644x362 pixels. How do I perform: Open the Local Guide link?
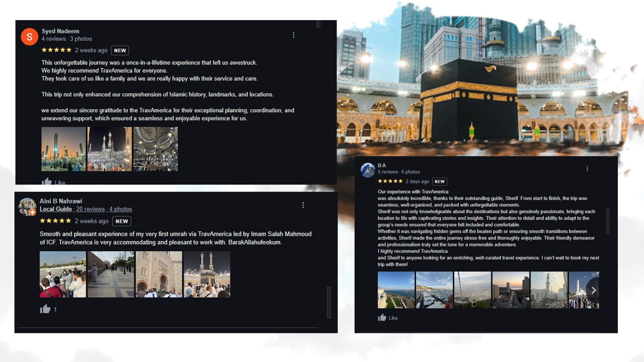[x=56, y=209]
